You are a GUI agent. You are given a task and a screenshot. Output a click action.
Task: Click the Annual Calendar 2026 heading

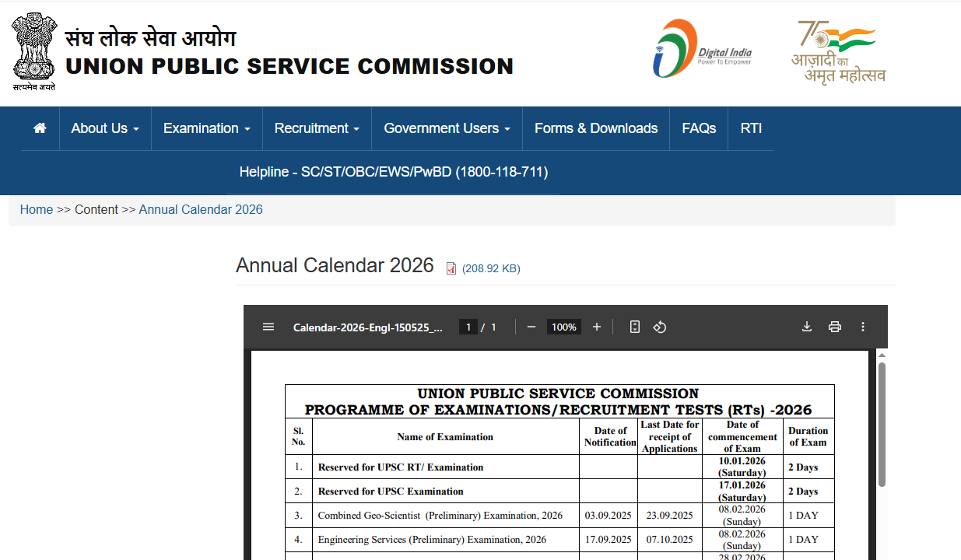click(x=335, y=265)
